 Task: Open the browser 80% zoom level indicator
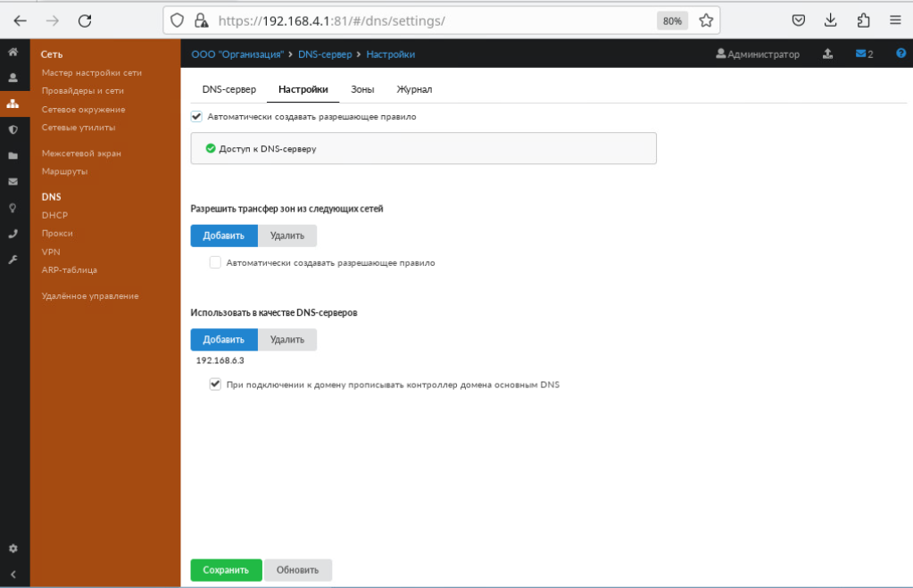672,21
